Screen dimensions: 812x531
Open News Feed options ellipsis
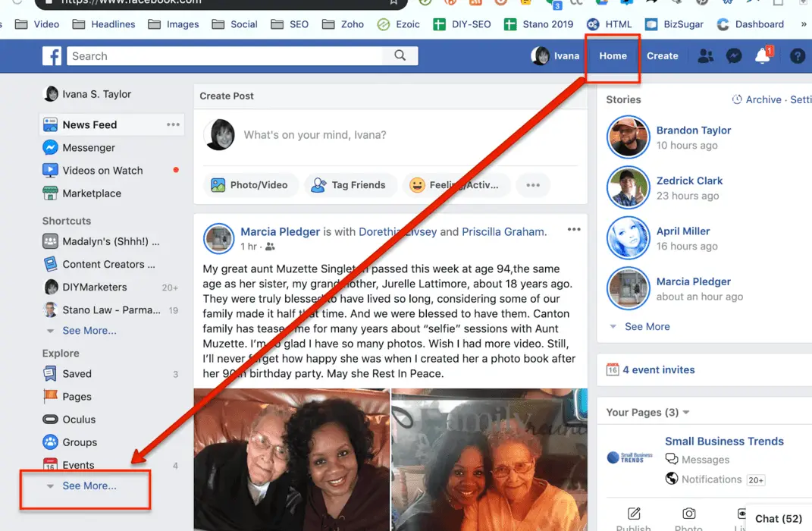pos(173,125)
